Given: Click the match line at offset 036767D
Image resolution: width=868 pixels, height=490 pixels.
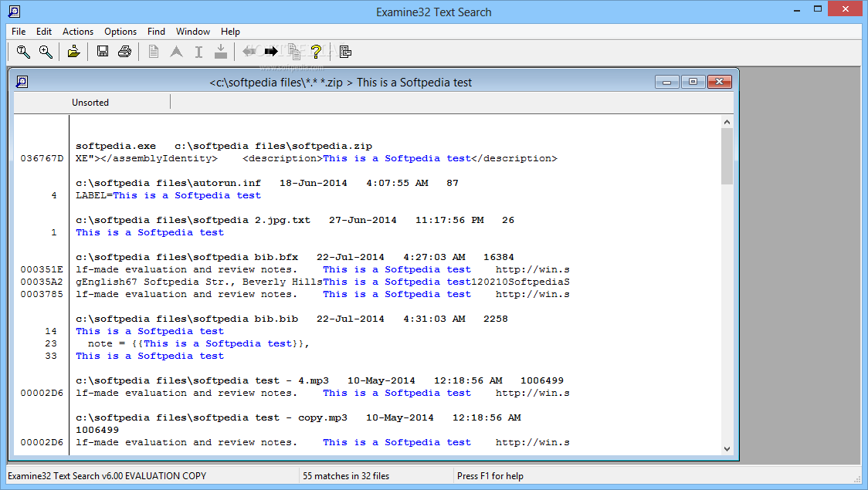Looking at the screenshot, I should (317, 158).
